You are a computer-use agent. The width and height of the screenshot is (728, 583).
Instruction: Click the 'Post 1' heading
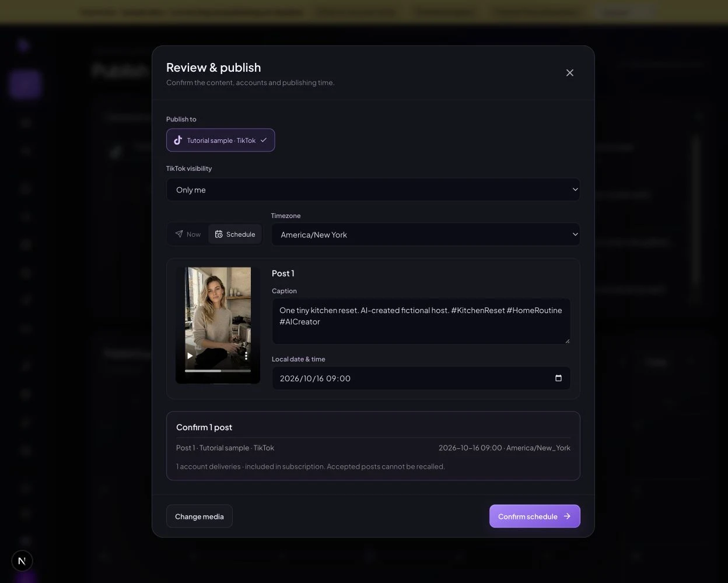(283, 273)
